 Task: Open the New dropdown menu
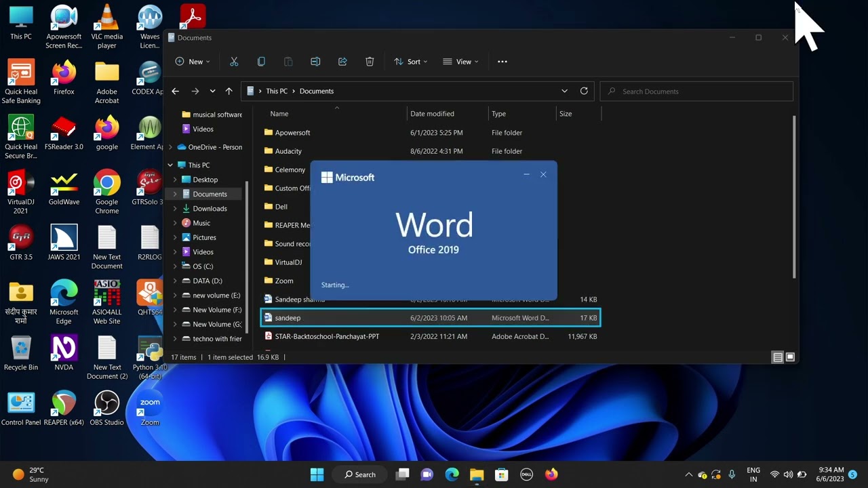coord(193,62)
